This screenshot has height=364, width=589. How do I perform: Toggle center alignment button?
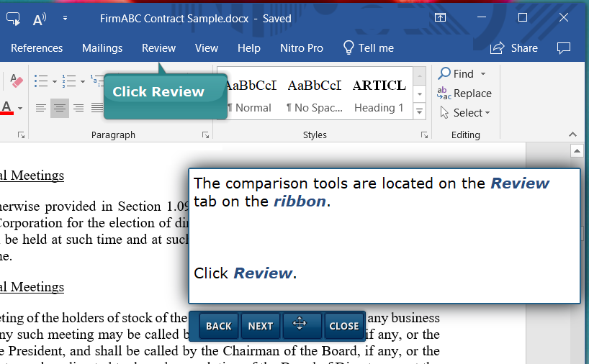tap(60, 108)
